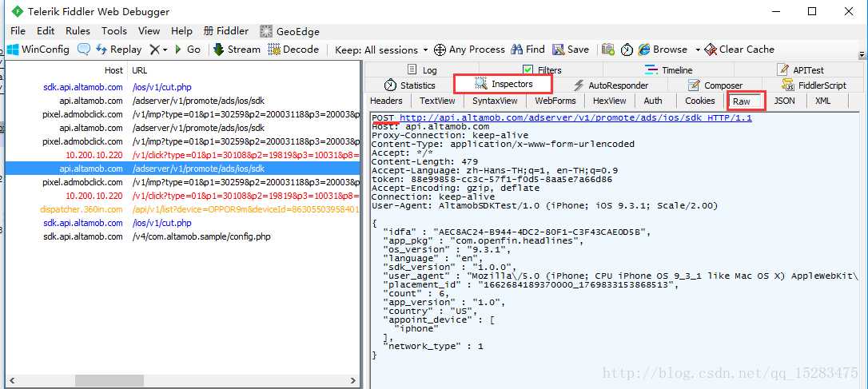Select the XML inspector tab
This screenshot has height=389, width=868.
click(x=822, y=101)
